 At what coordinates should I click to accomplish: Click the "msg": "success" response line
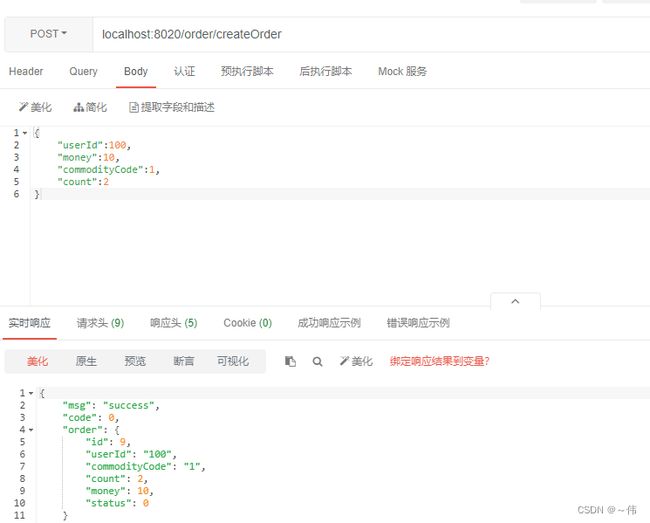pyautogui.click(x=111, y=405)
